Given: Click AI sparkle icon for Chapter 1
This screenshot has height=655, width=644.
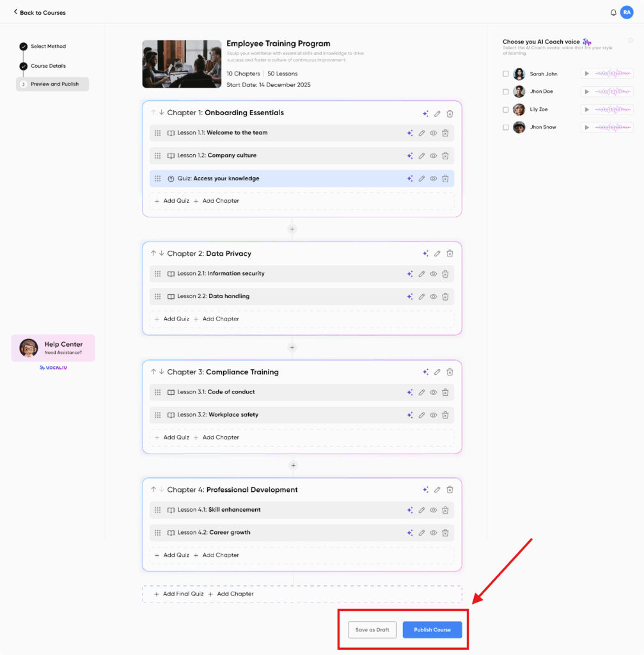Looking at the screenshot, I should 425,113.
